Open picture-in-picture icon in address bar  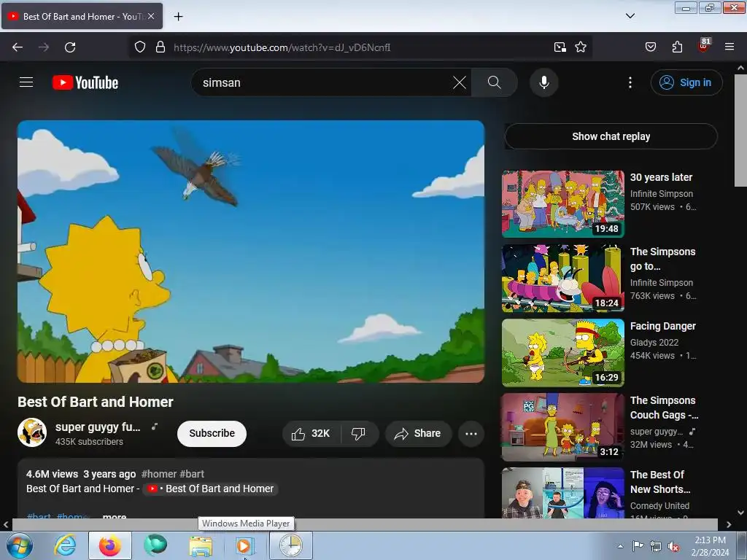point(560,47)
